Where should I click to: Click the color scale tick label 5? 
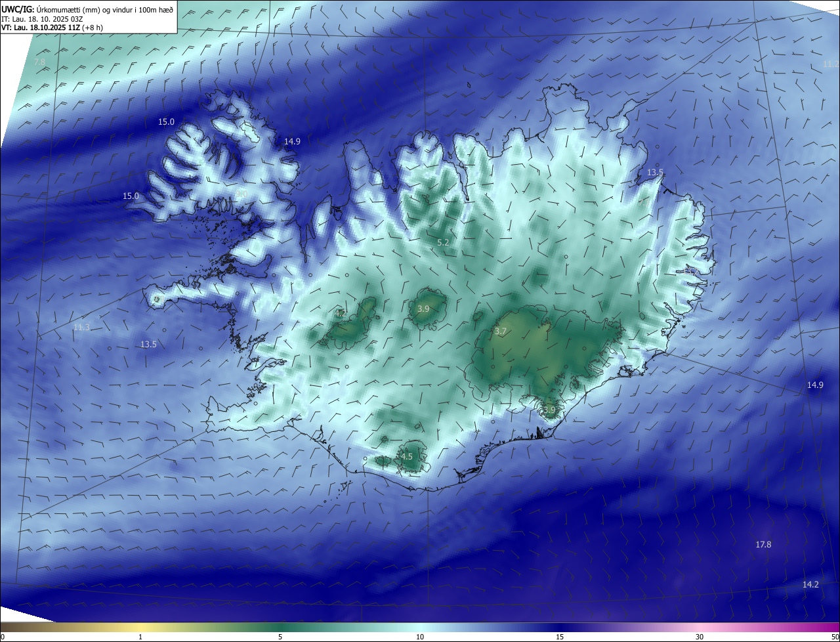[280, 637]
